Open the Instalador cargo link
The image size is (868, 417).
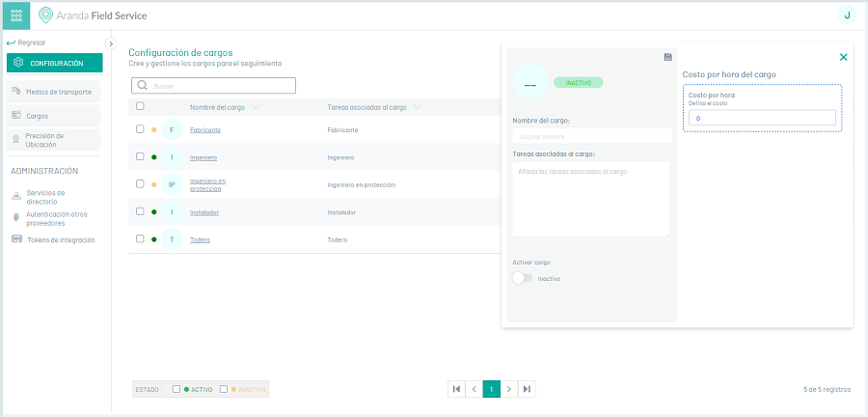point(204,212)
